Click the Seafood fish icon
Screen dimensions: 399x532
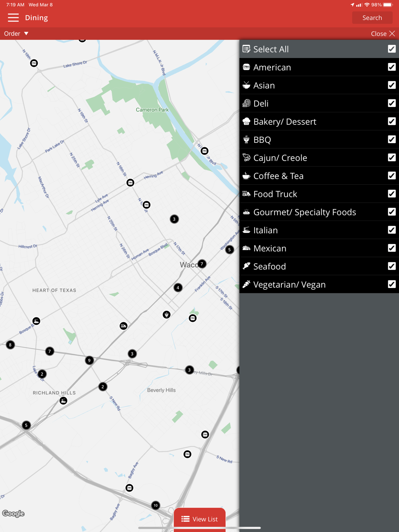click(247, 266)
